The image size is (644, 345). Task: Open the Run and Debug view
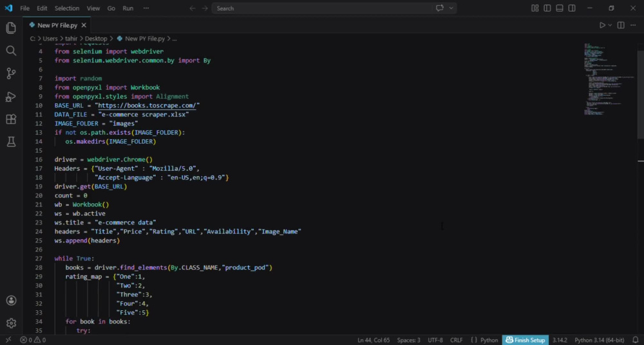[11, 97]
